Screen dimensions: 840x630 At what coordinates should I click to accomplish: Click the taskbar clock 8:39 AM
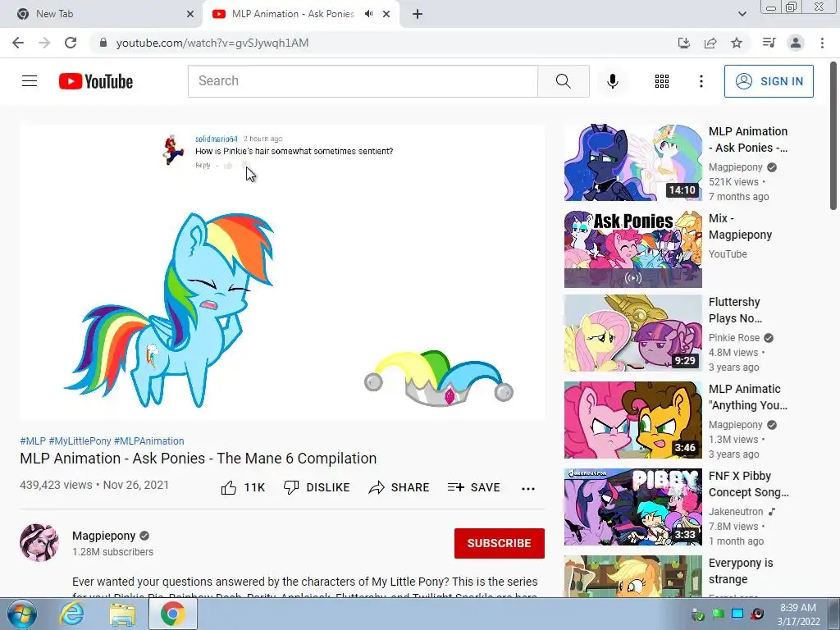pos(798,608)
